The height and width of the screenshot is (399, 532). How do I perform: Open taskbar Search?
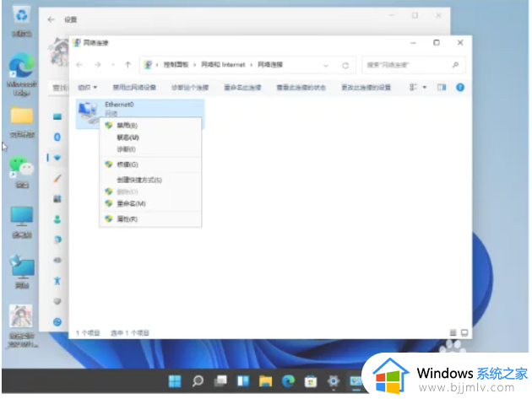pyautogui.click(x=198, y=381)
